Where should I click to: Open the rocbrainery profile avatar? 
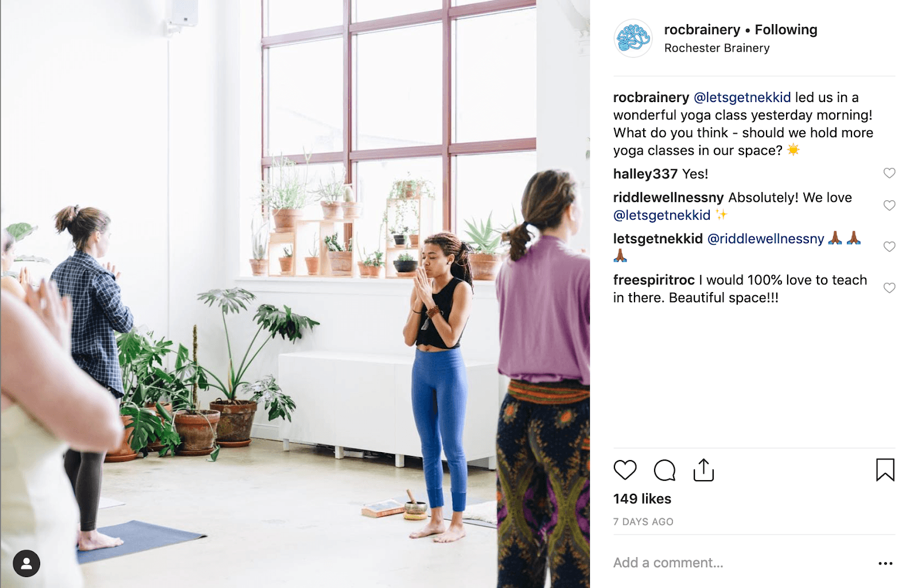(633, 38)
